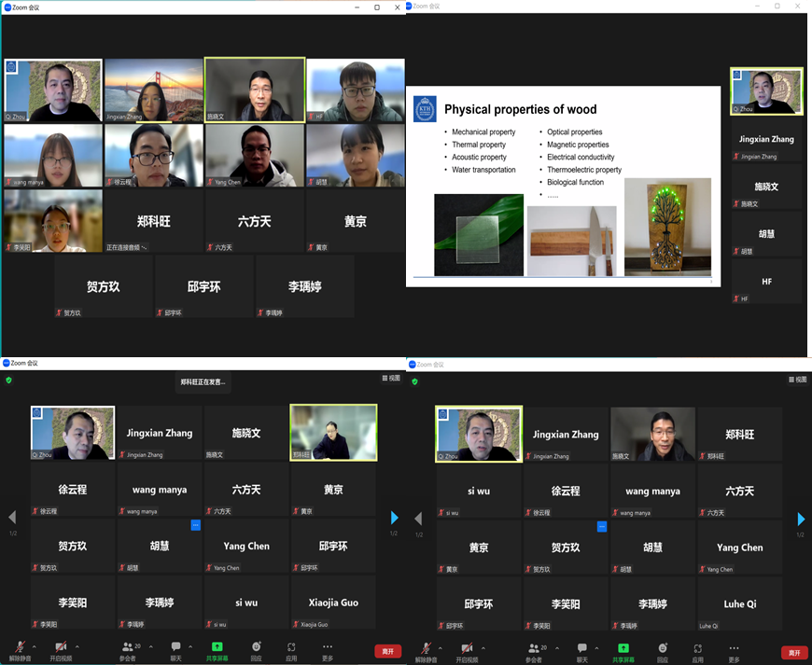This screenshot has height=665, width=812.
Task: Open View menu in bottom-right Zoom window
Action: point(796,380)
